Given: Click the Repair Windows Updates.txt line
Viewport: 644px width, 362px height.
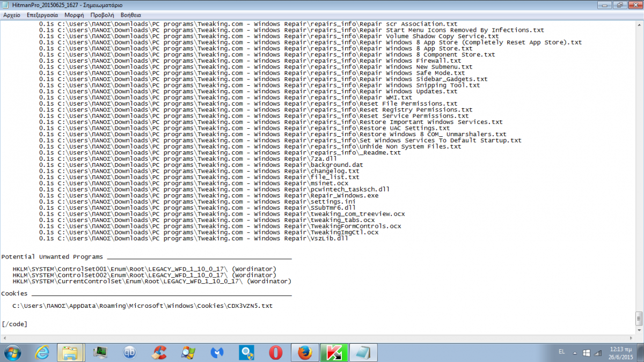Looking at the screenshot, I should pos(248,91).
